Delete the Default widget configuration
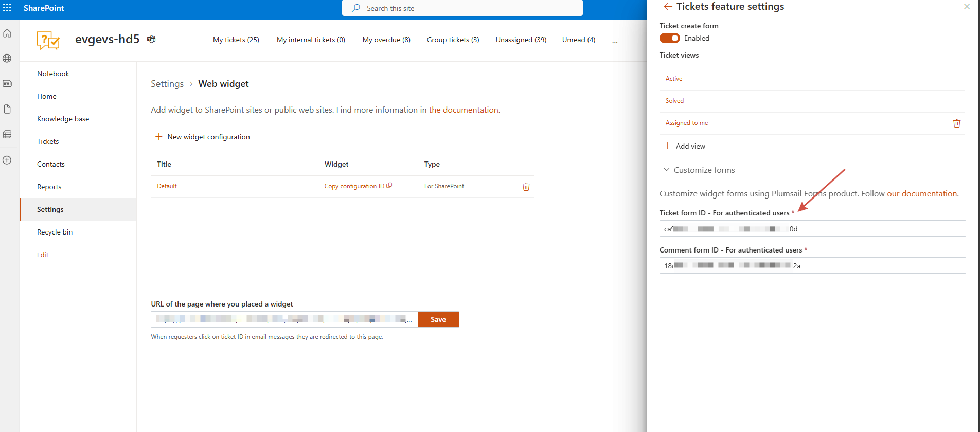The width and height of the screenshot is (980, 432). point(526,187)
